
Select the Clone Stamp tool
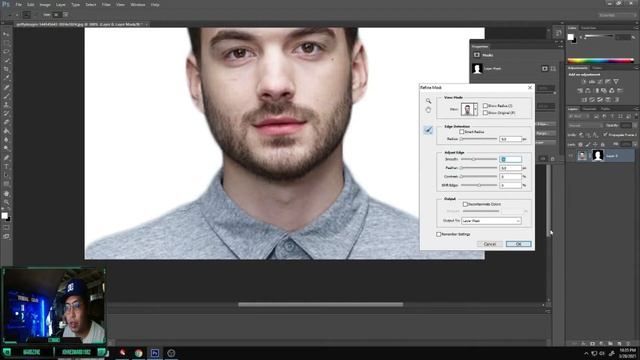(6, 104)
